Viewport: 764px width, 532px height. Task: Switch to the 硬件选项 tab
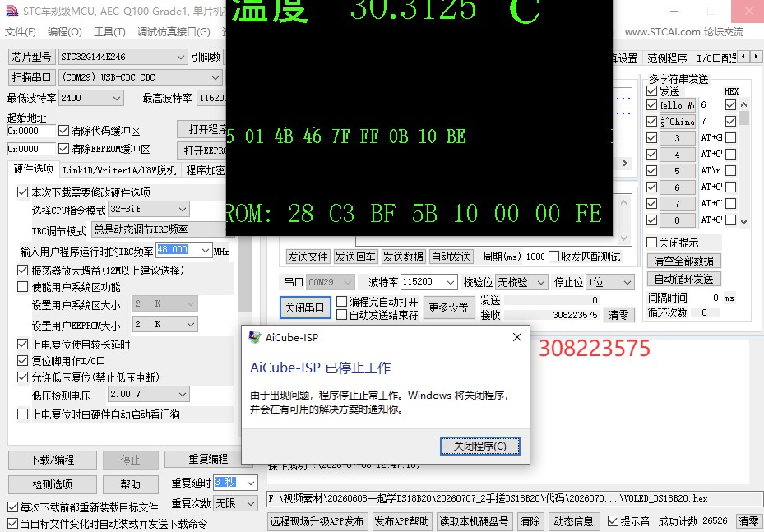click(x=33, y=169)
